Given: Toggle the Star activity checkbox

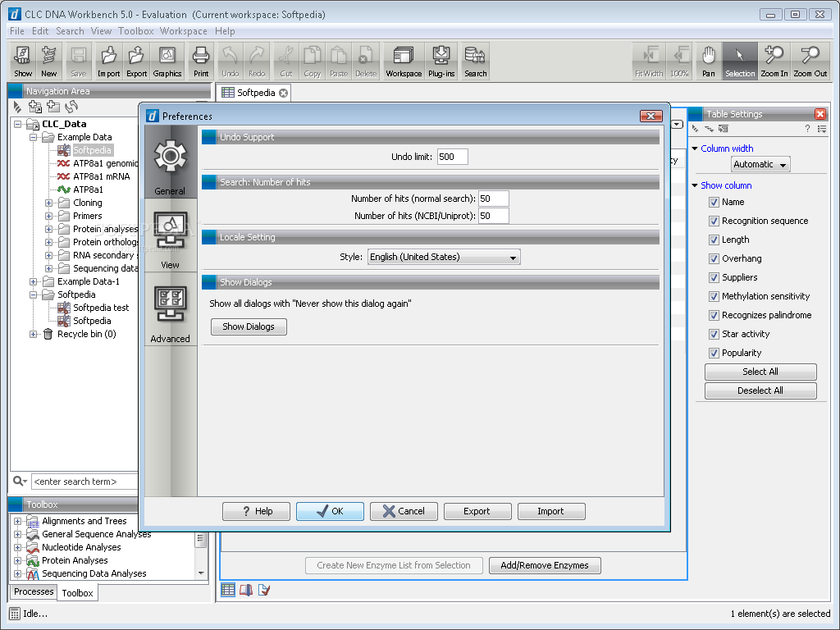Looking at the screenshot, I should point(714,334).
